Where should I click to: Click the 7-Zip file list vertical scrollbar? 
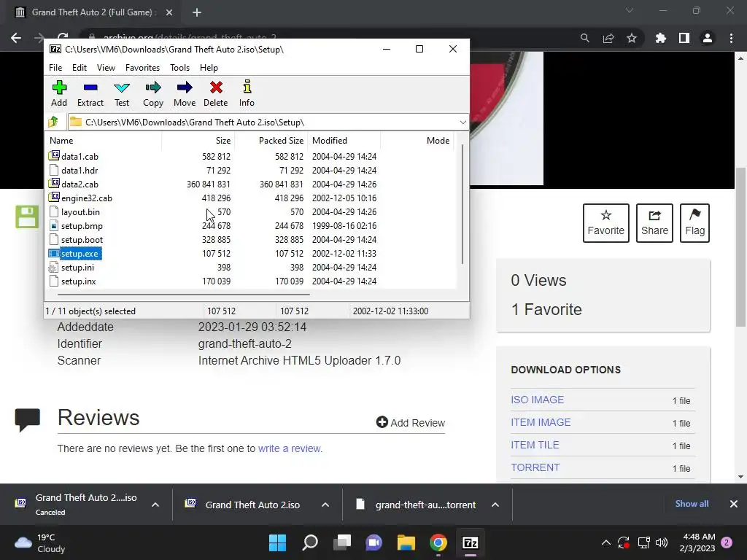coord(462,205)
